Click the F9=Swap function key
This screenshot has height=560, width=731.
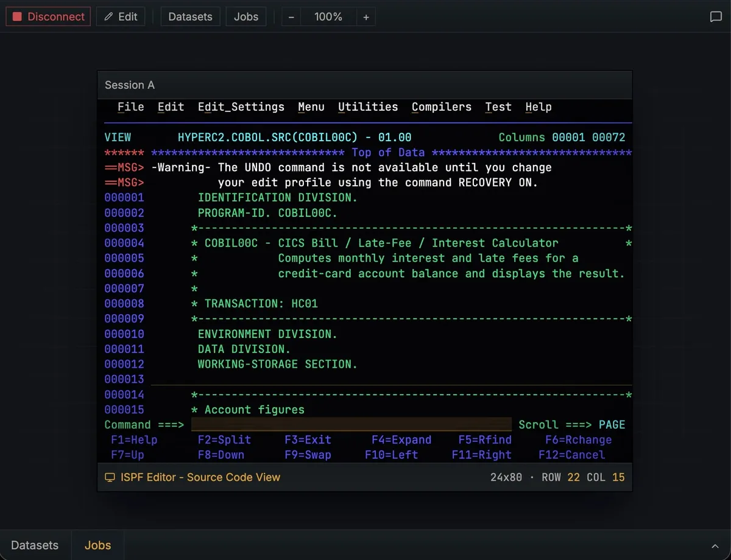coord(308,455)
